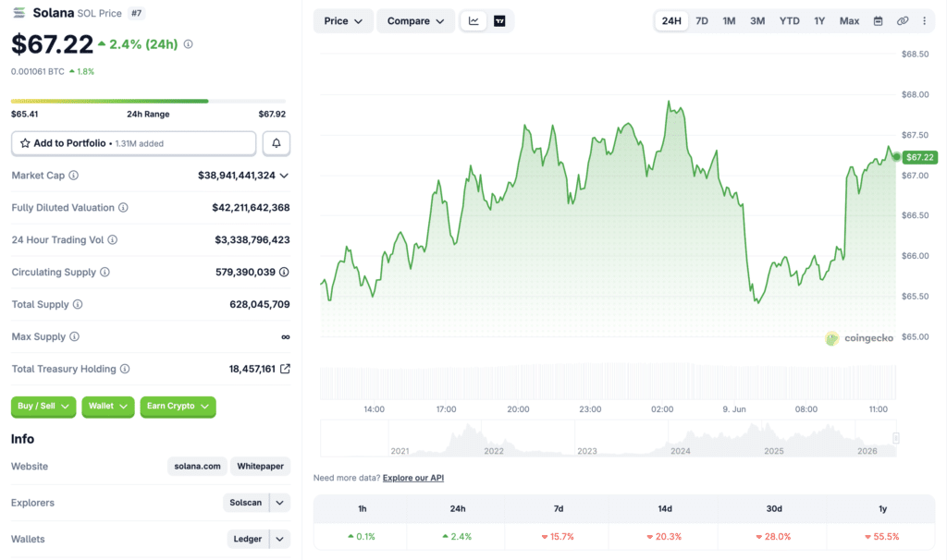Open the Solscan explorer link

pyautogui.click(x=246, y=503)
